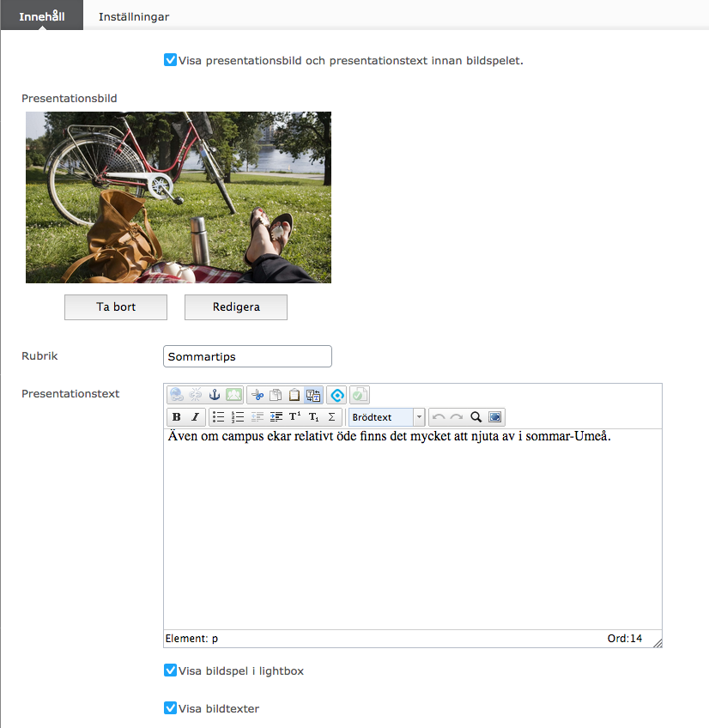
Task: Insert an anchor with anchor icon
Action: tap(215, 395)
